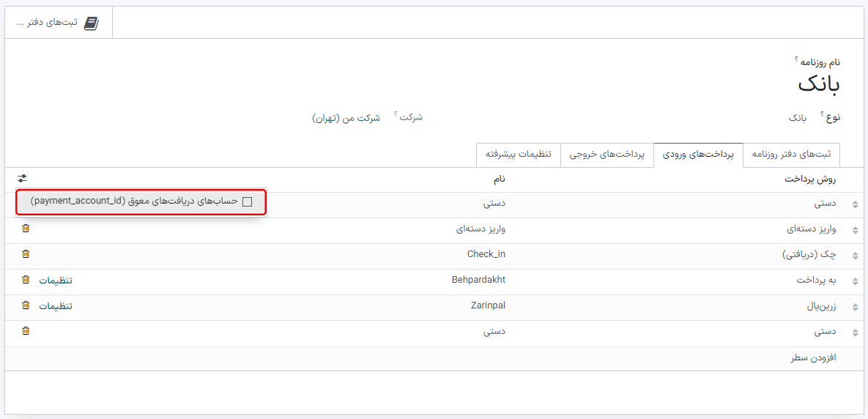Switch to the پرداخت‌های خروجی tab
The image size is (868, 419).
[x=607, y=155]
